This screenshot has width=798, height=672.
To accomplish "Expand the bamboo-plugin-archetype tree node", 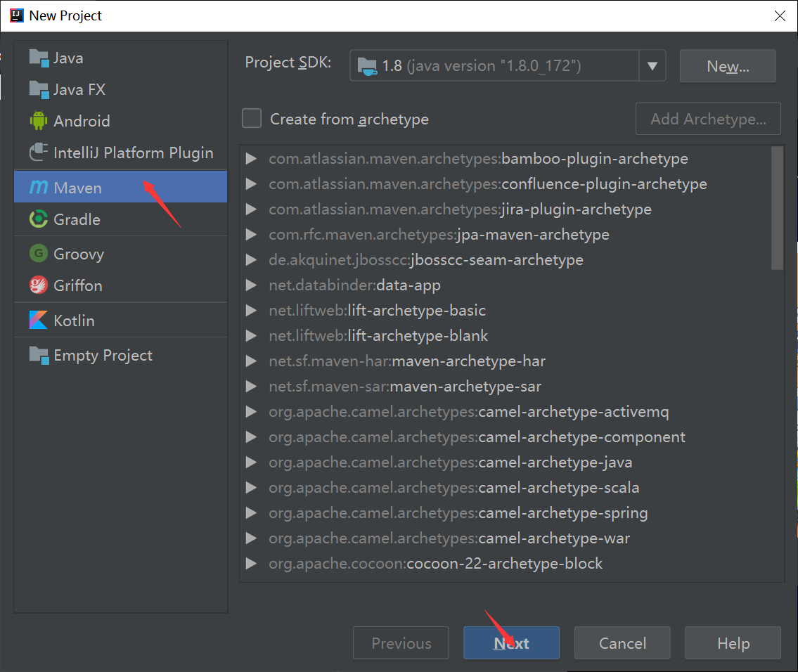I will pos(251,159).
